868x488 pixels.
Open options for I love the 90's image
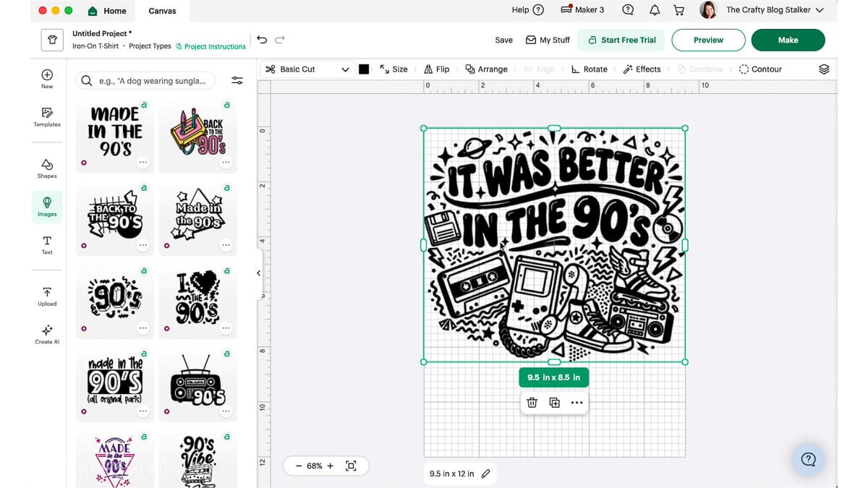226,328
